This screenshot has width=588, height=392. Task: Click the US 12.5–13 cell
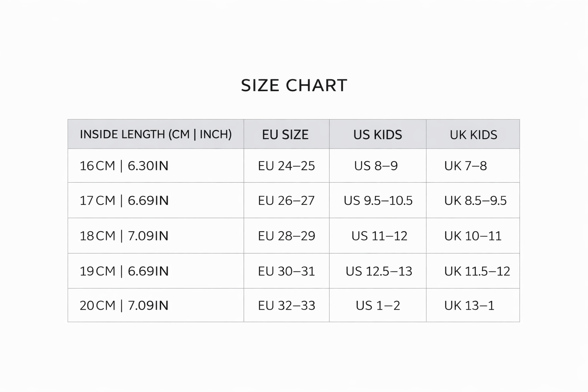[x=379, y=271]
